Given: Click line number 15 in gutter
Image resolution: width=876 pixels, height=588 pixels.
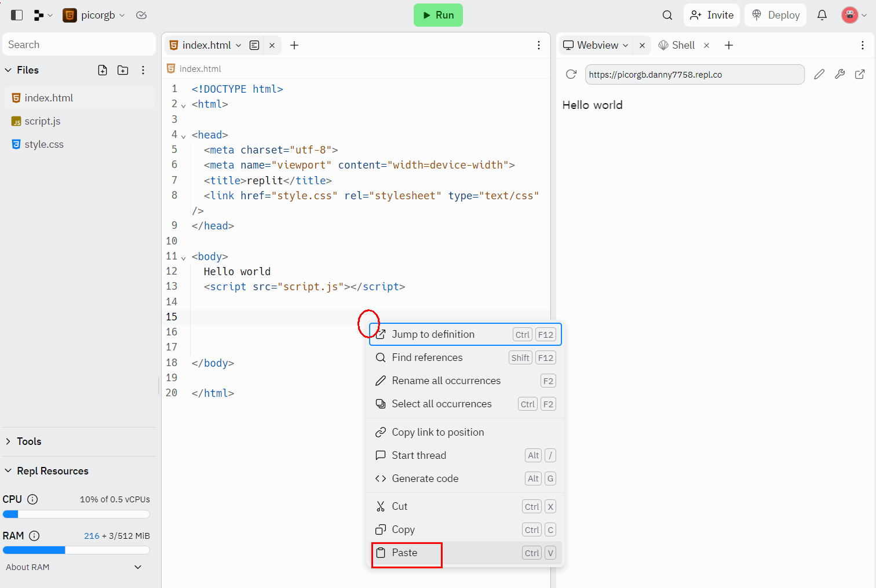Looking at the screenshot, I should tap(171, 317).
